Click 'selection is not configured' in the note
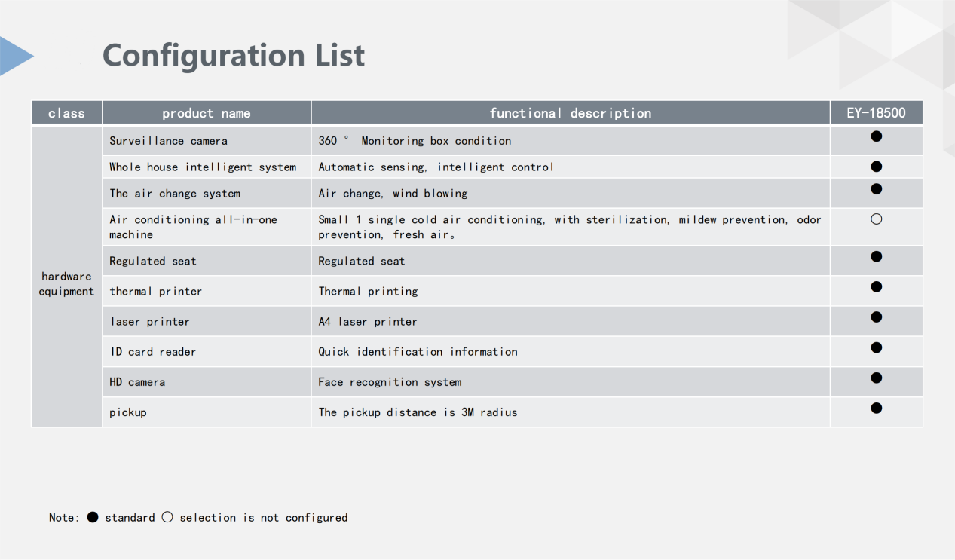The height and width of the screenshot is (560, 955). click(x=264, y=518)
